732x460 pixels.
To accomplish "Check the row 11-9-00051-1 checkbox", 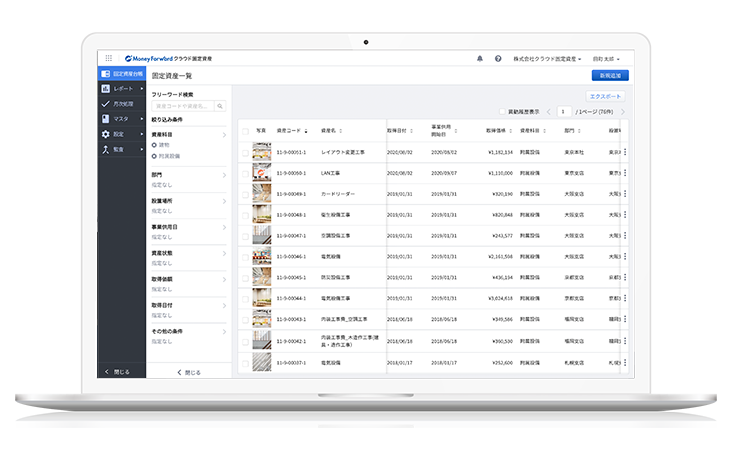I will (x=245, y=153).
